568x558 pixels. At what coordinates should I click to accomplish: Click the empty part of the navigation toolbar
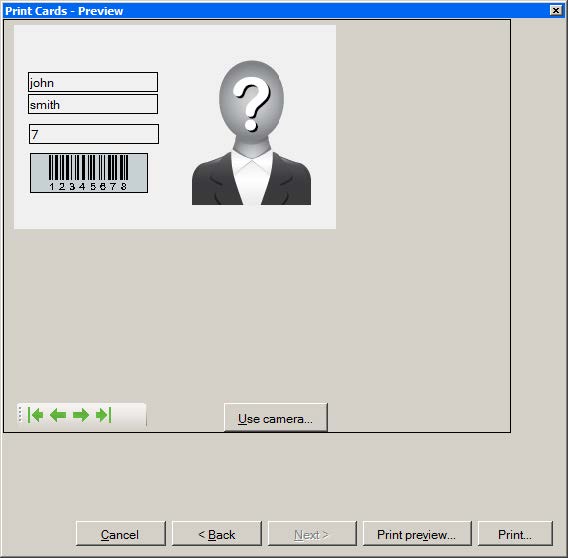pos(129,415)
